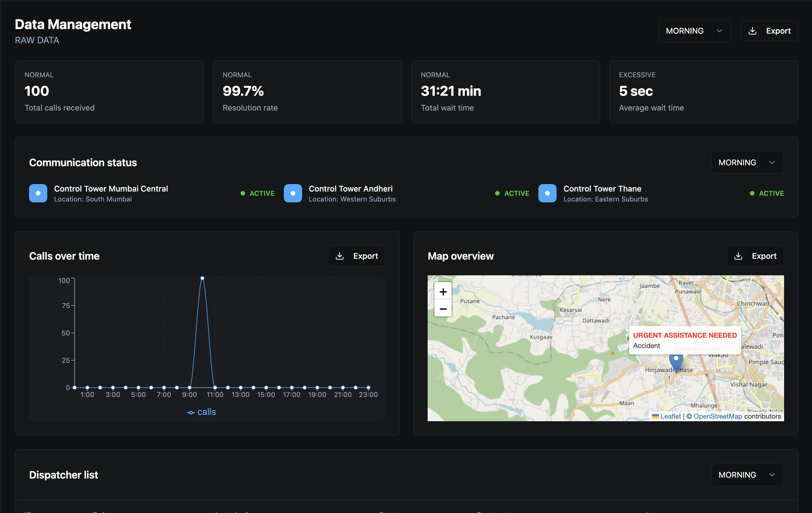
Task: Zoom in on the map
Action: 443,292
